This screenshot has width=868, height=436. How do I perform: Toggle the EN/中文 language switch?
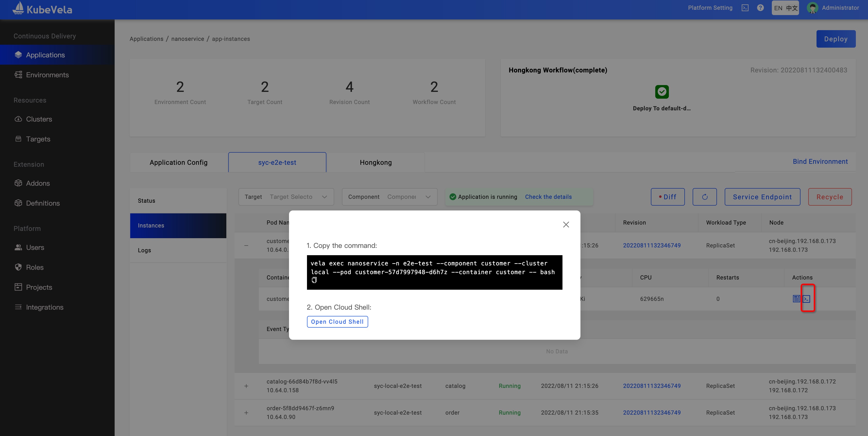tap(785, 8)
